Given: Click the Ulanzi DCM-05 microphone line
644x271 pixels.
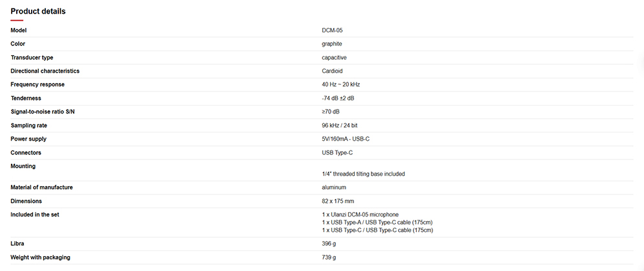Looking at the screenshot, I should 360,215.
